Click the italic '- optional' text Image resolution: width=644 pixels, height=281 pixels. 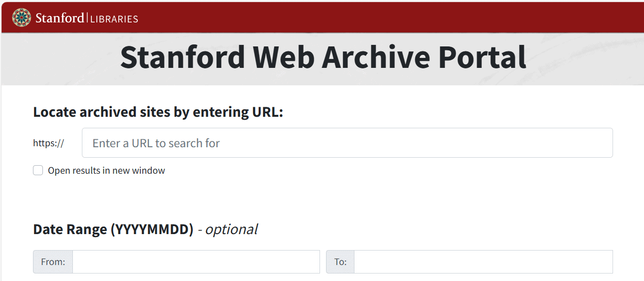[228, 229]
